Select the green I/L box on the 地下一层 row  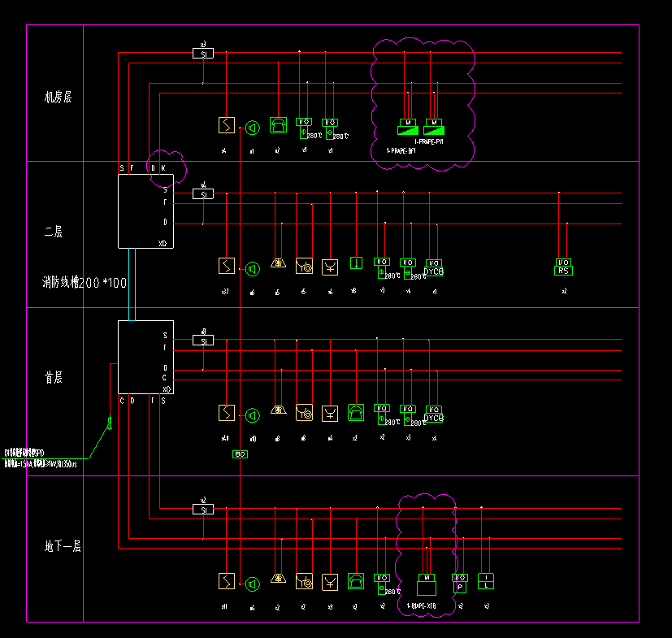(486, 581)
